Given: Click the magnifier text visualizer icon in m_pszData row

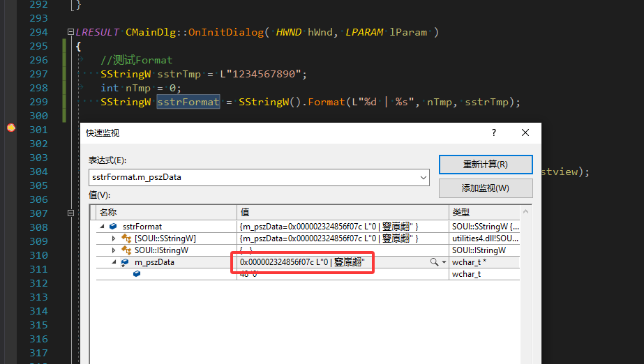Looking at the screenshot, I should tap(434, 261).
